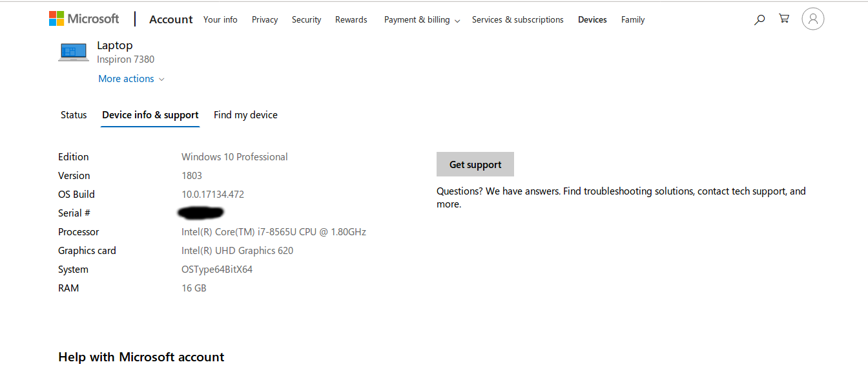Image resolution: width=868 pixels, height=371 pixels.
Task: Click the Windows 10 Professional edition value
Action: (x=234, y=157)
